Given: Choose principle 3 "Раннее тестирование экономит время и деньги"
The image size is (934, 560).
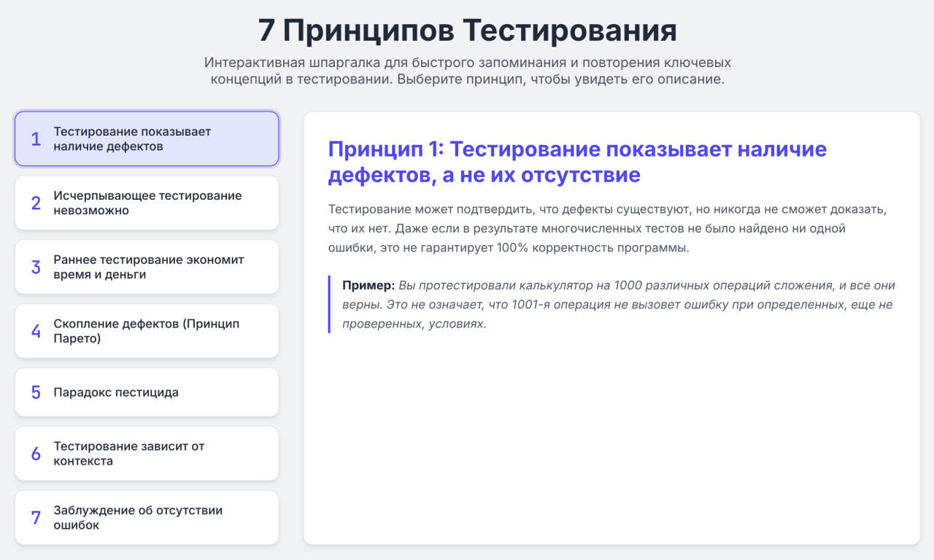Looking at the screenshot, I should point(147,267).
